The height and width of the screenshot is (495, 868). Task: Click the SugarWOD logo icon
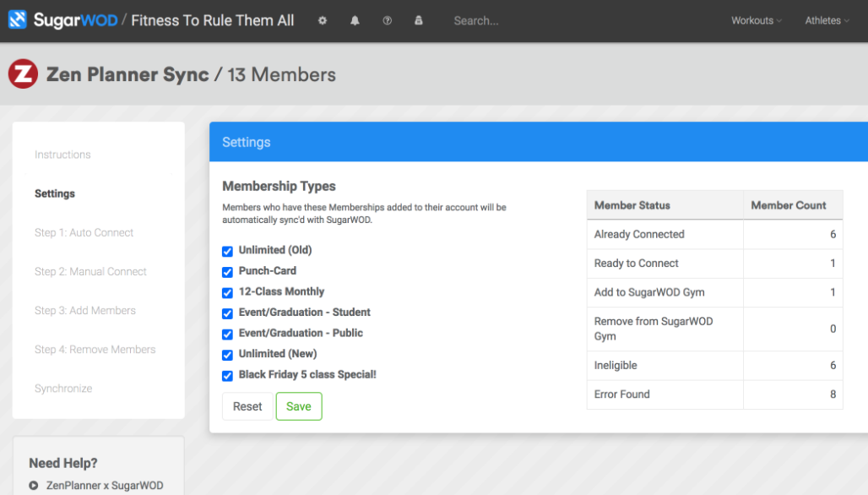click(18, 20)
